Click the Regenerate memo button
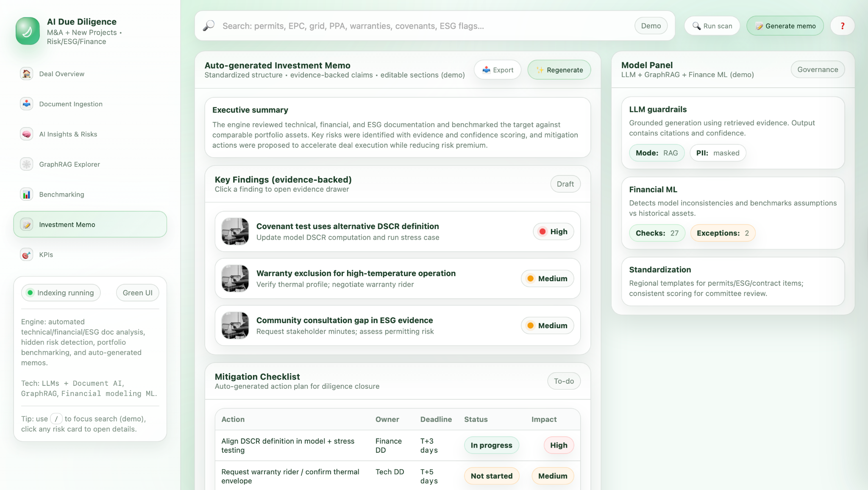 click(559, 70)
